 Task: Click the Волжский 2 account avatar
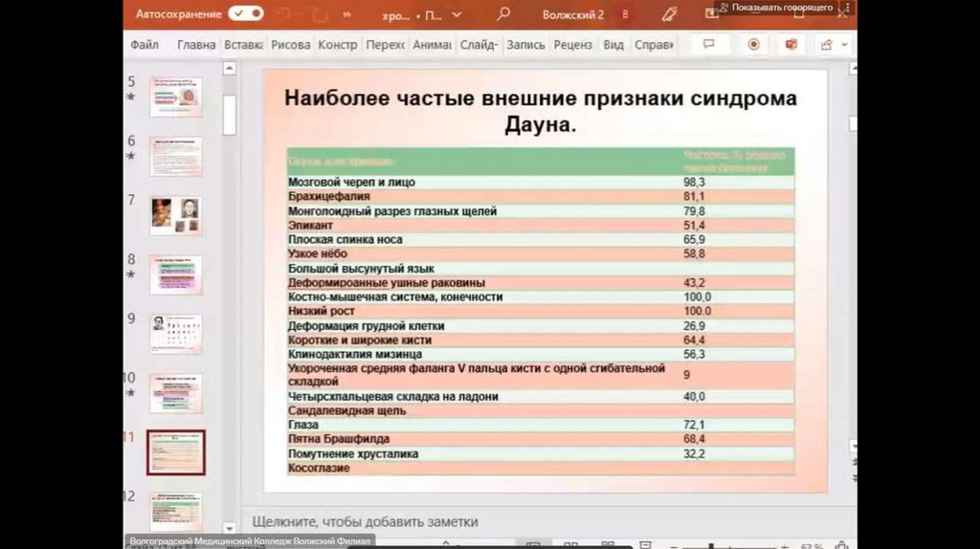(625, 14)
